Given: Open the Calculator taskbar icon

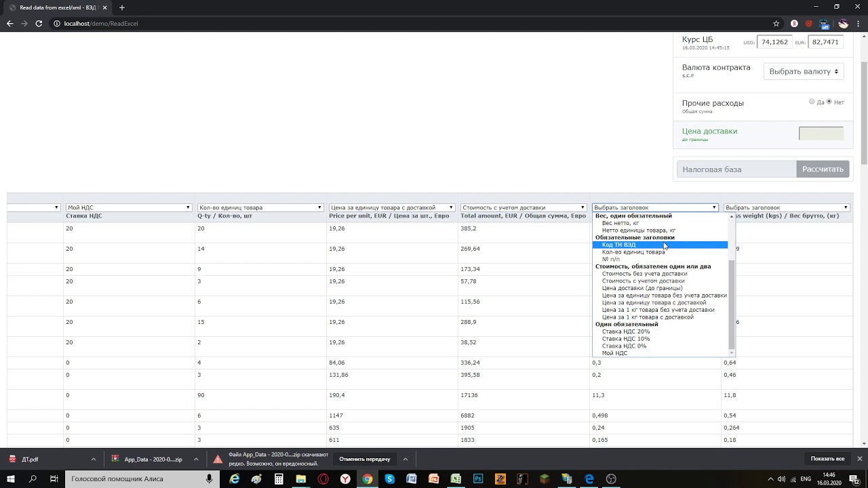Looking at the screenshot, I should [x=279, y=479].
